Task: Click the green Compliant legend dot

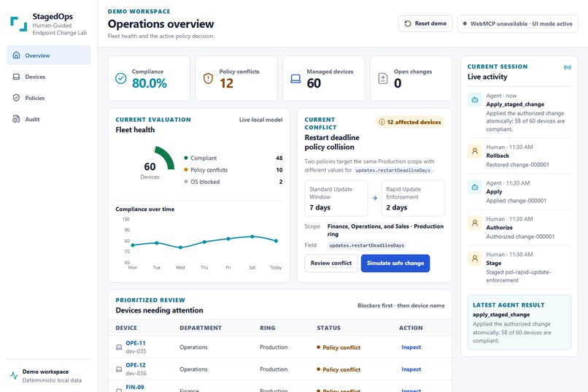Action: tap(185, 158)
